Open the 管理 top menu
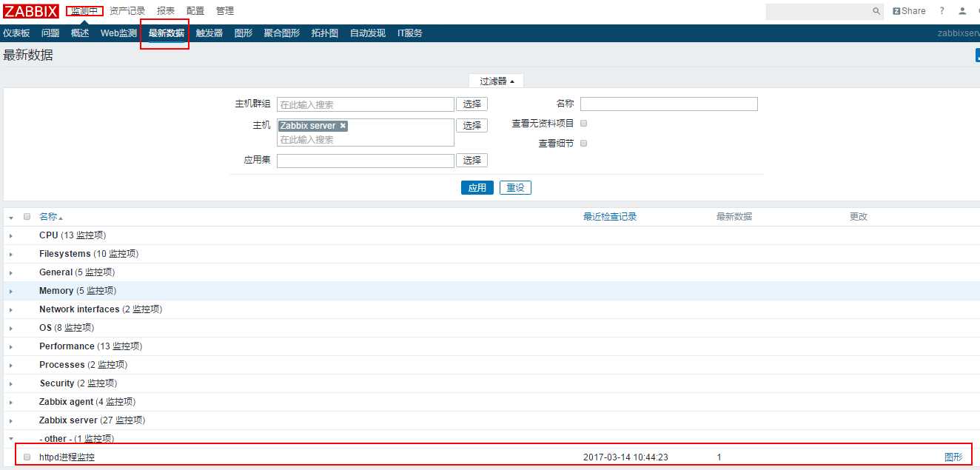 pyautogui.click(x=225, y=11)
